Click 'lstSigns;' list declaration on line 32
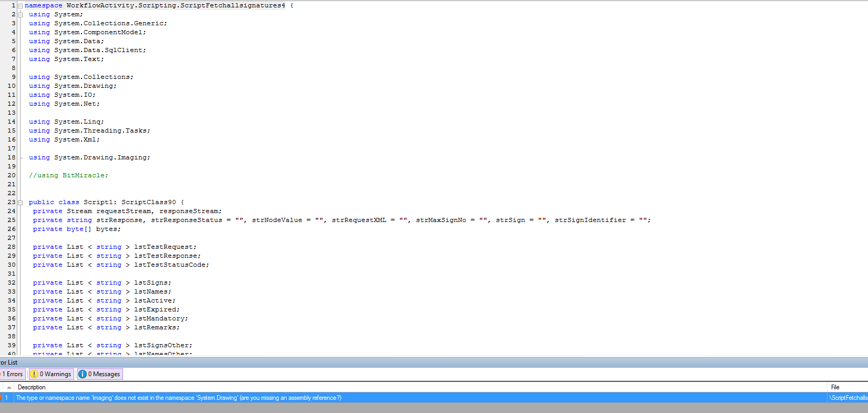The height and width of the screenshot is (413, 868). [152, 283]
